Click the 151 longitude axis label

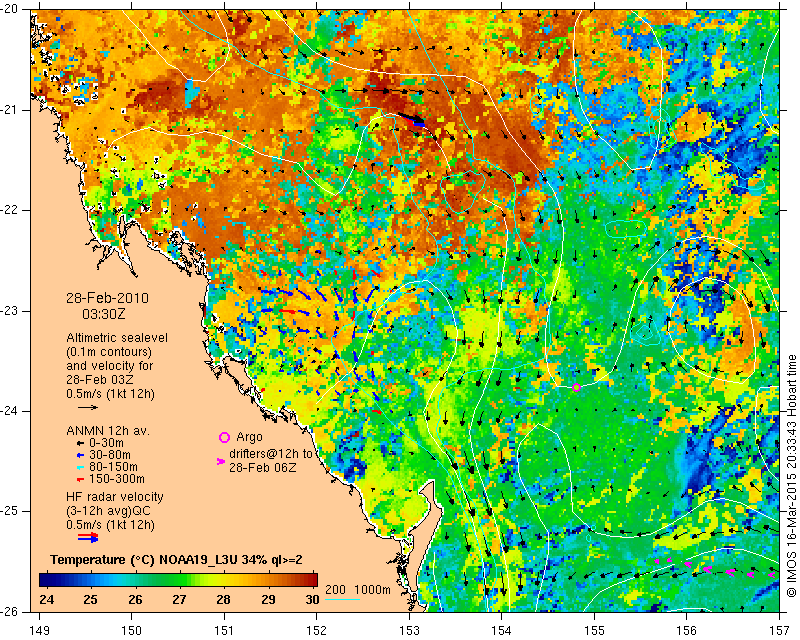click(224, 630)
